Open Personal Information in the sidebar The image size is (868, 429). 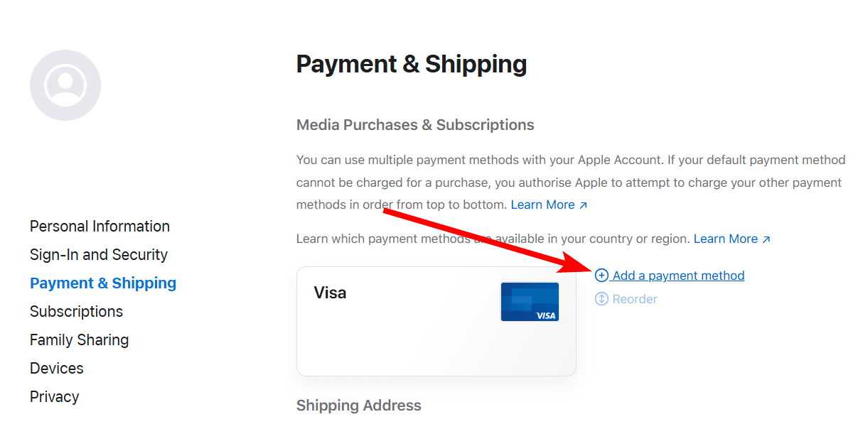point(100,227)
